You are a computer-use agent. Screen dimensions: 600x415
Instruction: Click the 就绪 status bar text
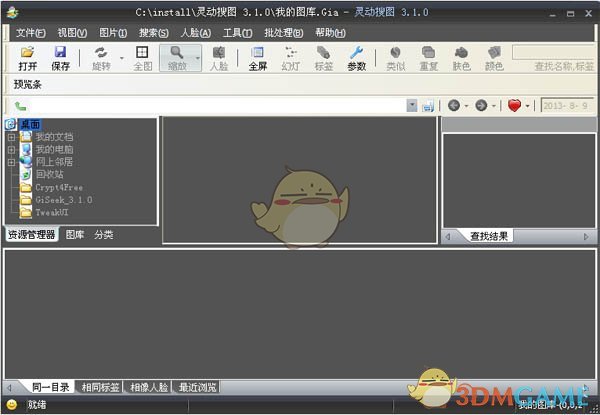point(37,404)
